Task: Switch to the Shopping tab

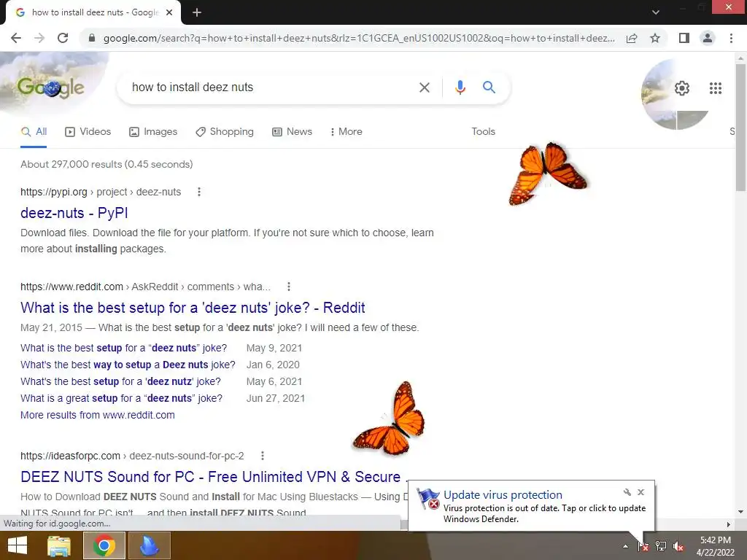Action: pos(225,132)
